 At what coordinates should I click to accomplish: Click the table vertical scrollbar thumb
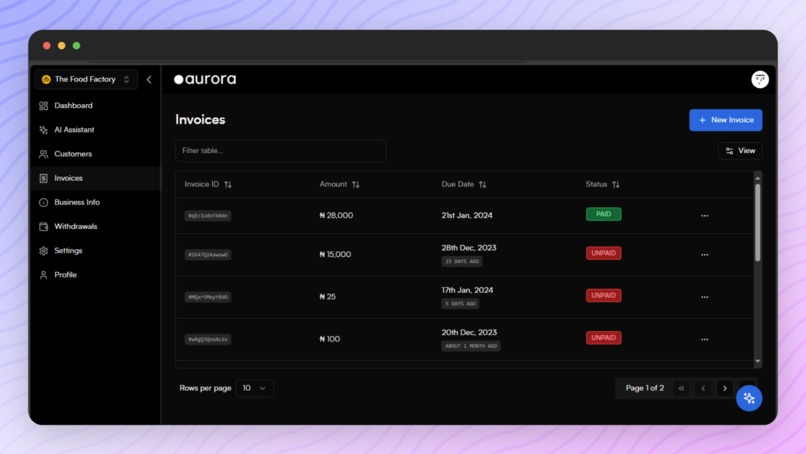pyautogui.click(x=757, y=223)
